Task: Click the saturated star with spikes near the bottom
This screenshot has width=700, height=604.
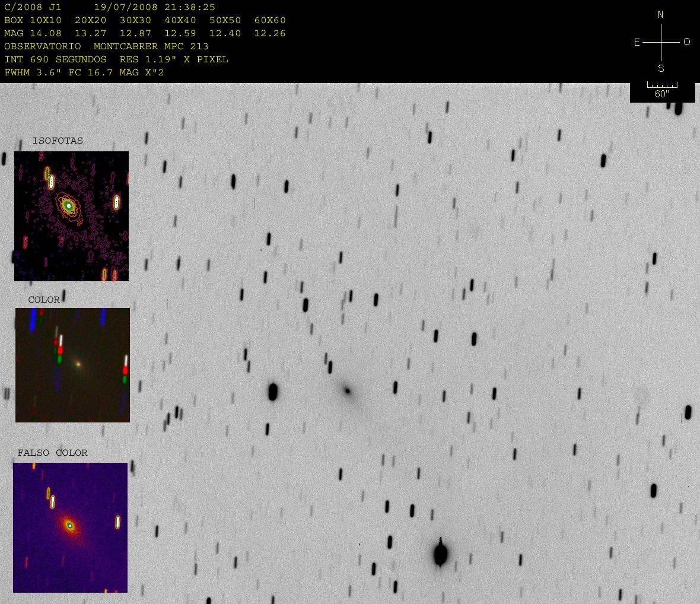Action: coord(441,553)
